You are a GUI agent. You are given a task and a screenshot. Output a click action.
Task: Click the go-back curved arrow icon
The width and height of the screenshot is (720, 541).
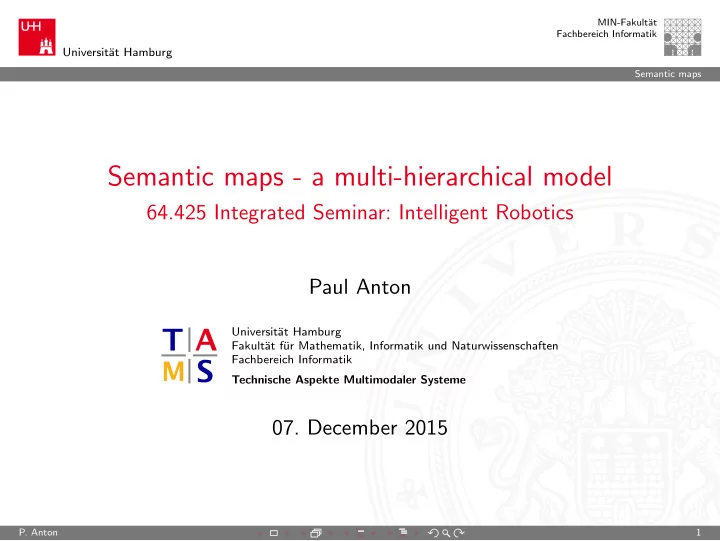pos(433,533)
